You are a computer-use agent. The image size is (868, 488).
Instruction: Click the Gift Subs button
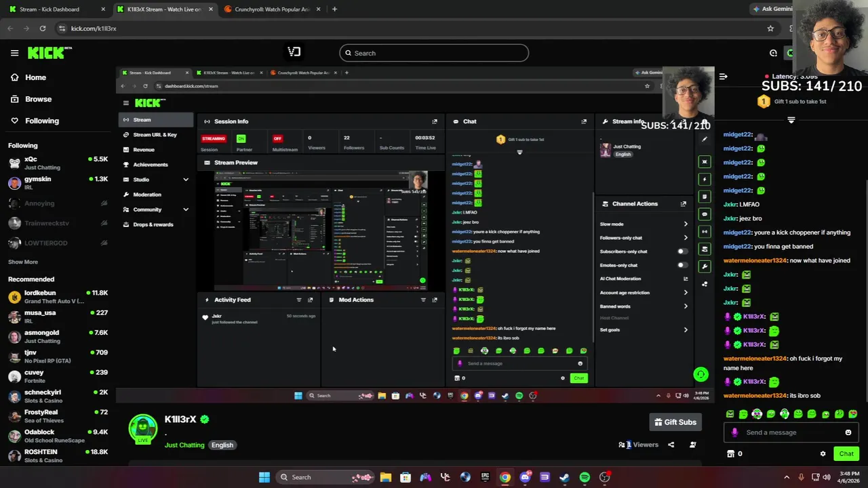click(x=675, y=422)
